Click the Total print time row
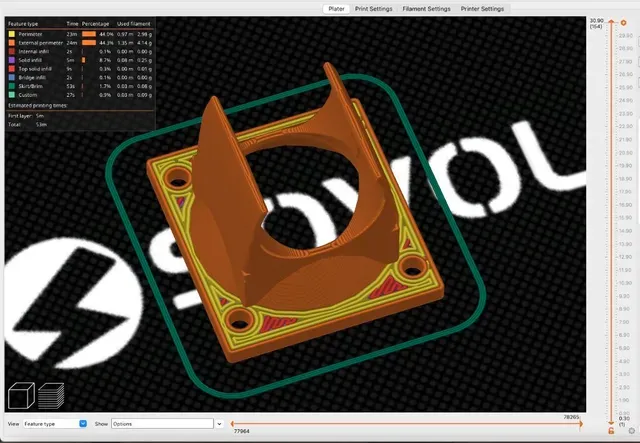Viewport: 640px width, 443px height. [x=27, y=125]
